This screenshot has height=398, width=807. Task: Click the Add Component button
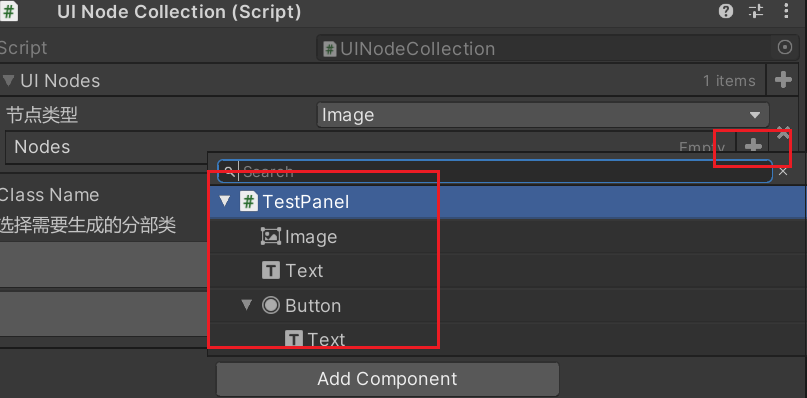388,379
